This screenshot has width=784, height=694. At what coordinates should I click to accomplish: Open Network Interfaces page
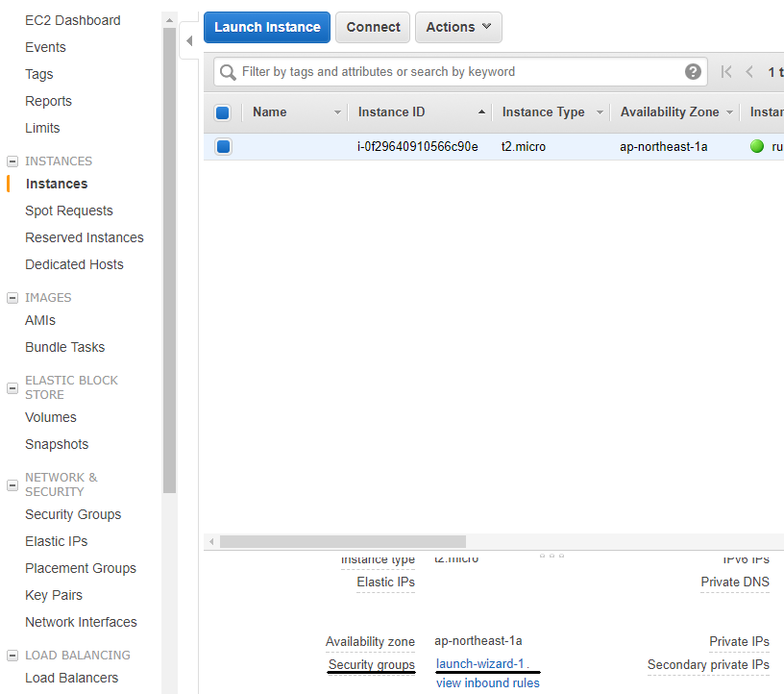click(x=81, y=623)
